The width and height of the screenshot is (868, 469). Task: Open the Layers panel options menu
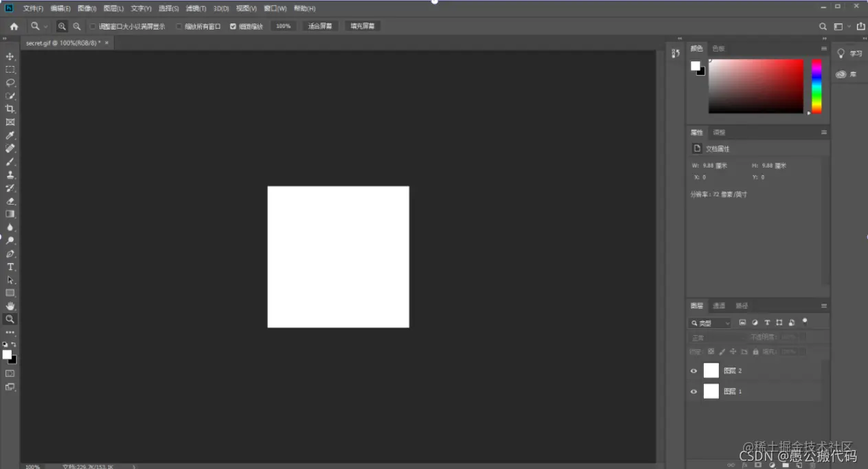824,306
